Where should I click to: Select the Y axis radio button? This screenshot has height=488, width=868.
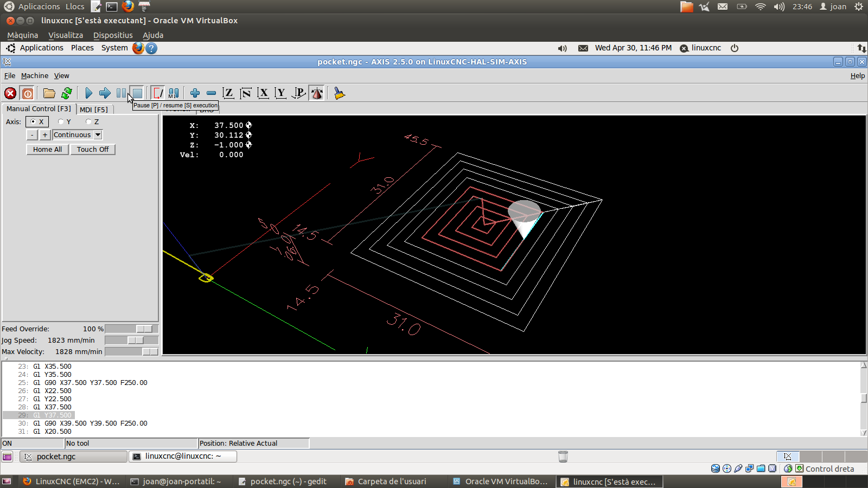tap(61, 122)
